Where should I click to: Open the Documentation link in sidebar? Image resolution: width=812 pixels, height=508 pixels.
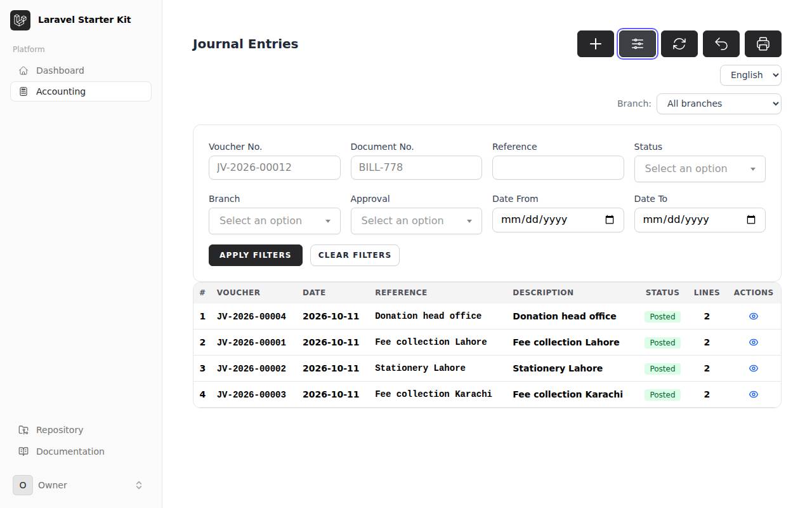tap(81, 451)
